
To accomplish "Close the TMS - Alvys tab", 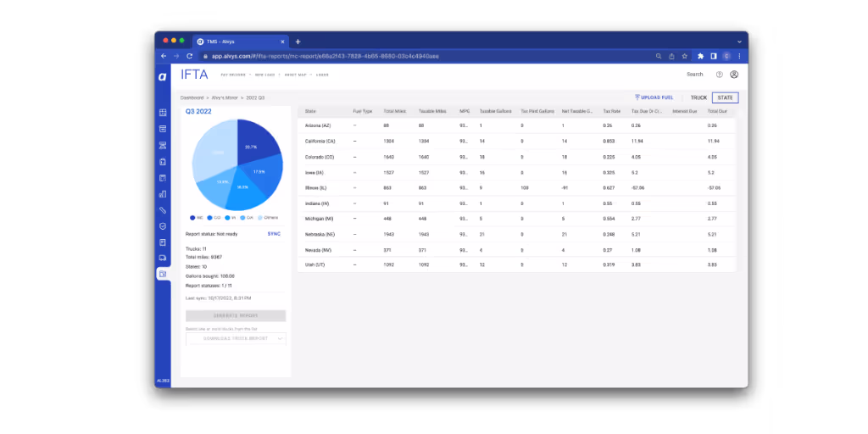I will (282, 42).
